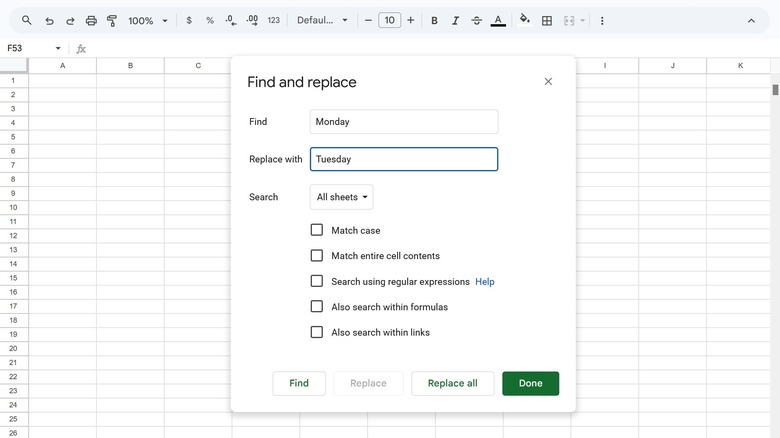Viewport: 780px width, 438px height.
Task: Format as currency with dollar icon
Action: pyautogui.click(x=189, y=20)
